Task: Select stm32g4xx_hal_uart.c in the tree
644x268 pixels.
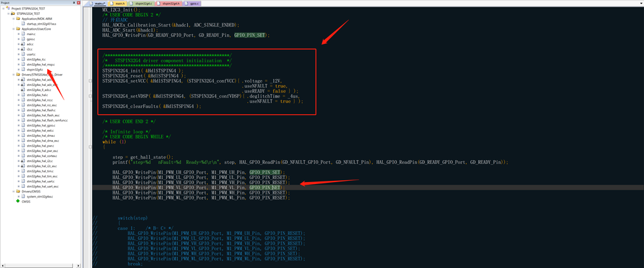Action: click(41, 181)
